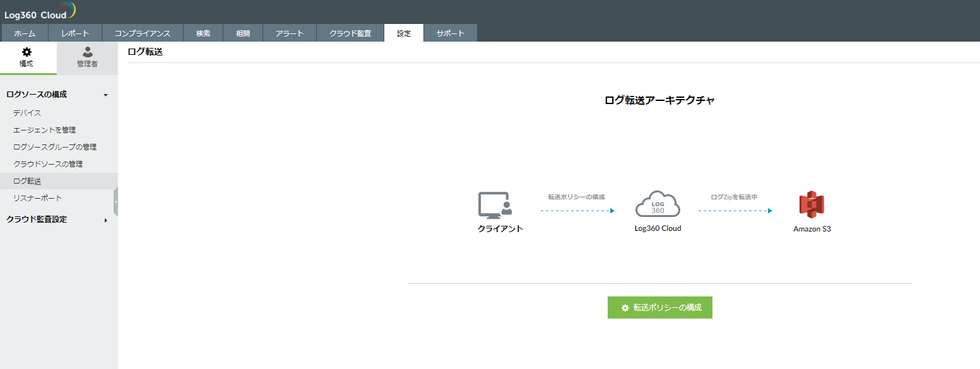Click the Log360 Cloud logo

(40, 11)
